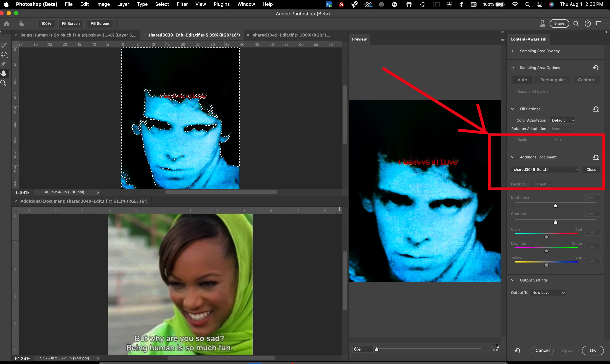Click the preview zoom slider handle
This screenshot has height=364, width=610.
coord(377,349)
